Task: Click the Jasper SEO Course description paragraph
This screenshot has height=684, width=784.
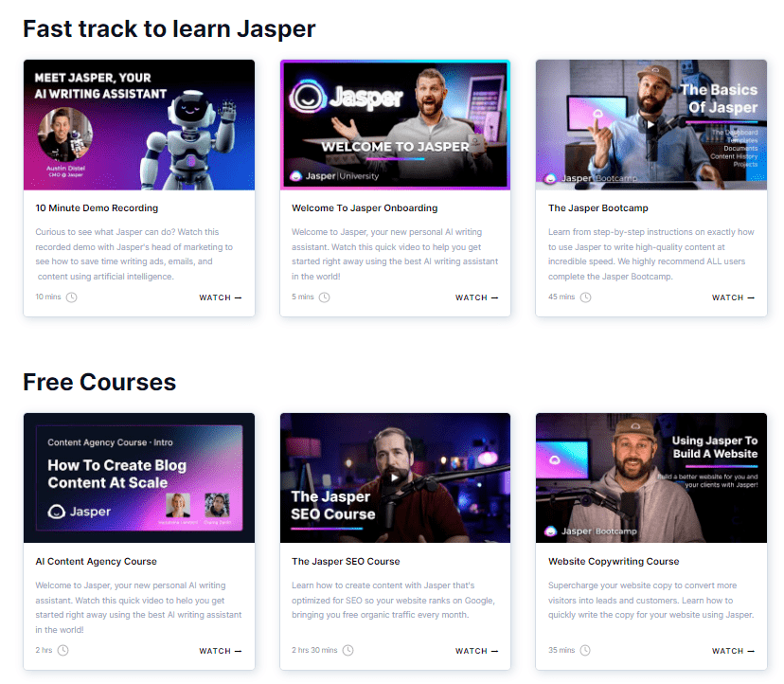Action: [x=394, y=600]
